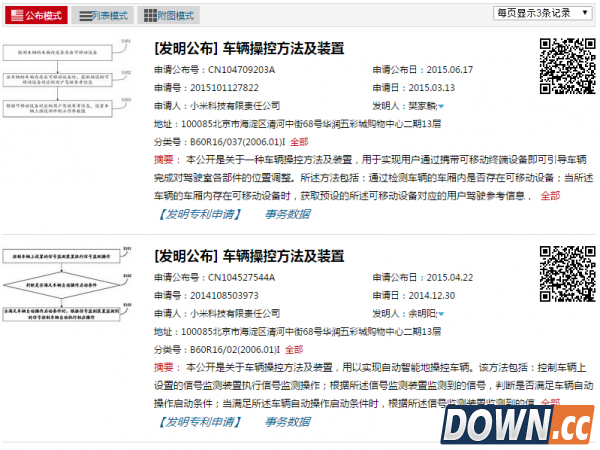
Task: Open title of patent published 2015.06.17
Action: (249, 49)
